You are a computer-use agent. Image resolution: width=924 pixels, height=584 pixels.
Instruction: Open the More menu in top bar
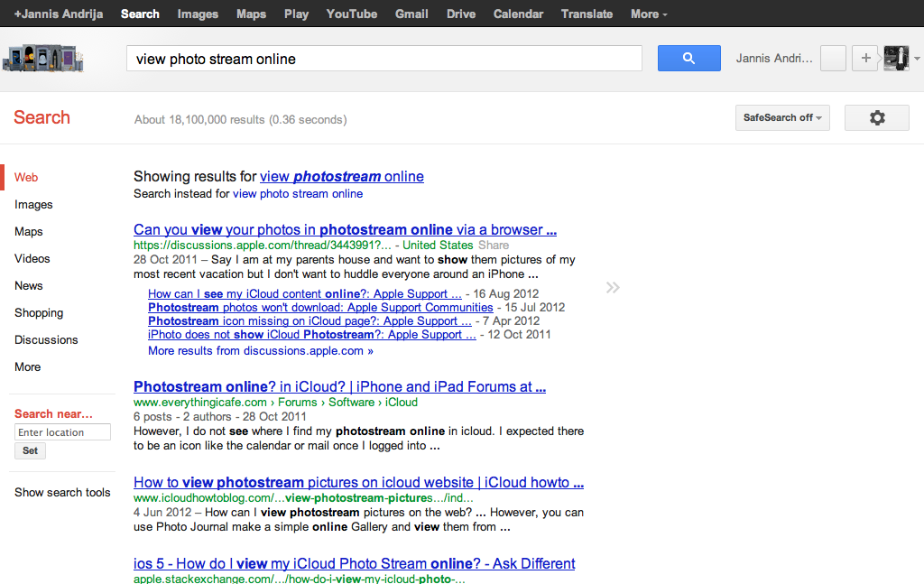coord(649,14)
